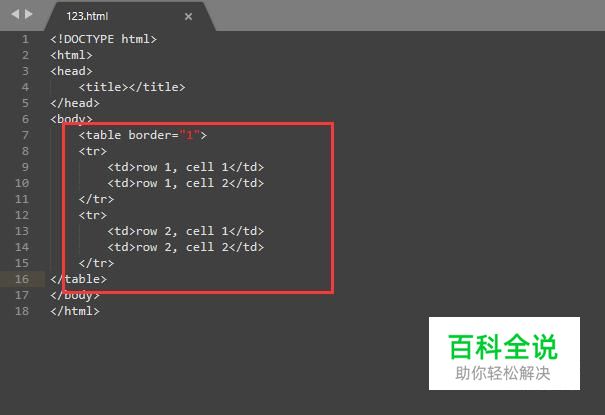Close the 123.html tab
Viewport: 605px width, 415px height.
(188, 17)
